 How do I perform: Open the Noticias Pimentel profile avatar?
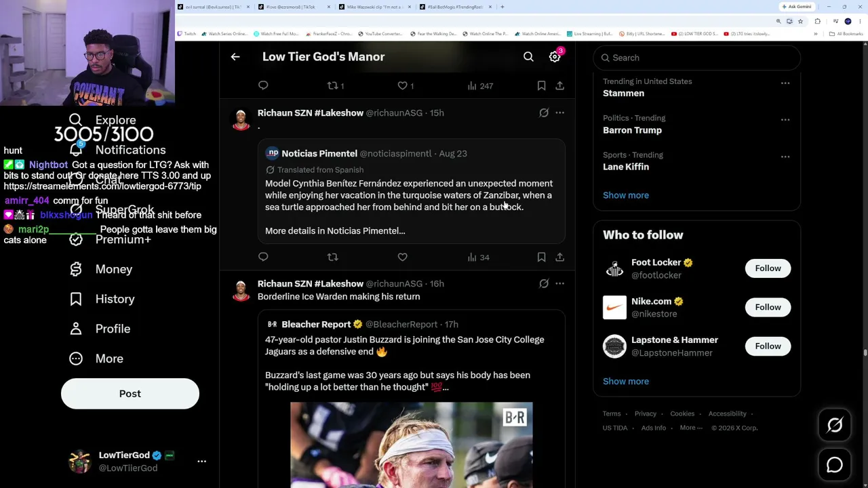272,153
